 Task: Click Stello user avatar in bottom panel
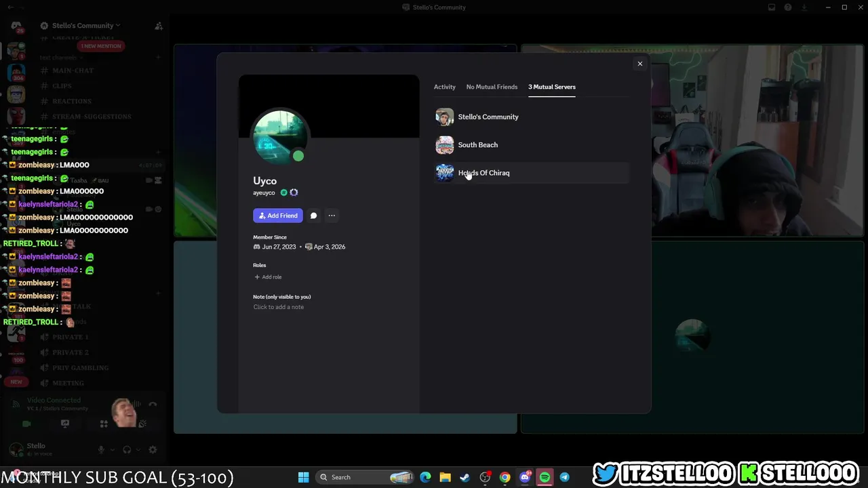16,449
